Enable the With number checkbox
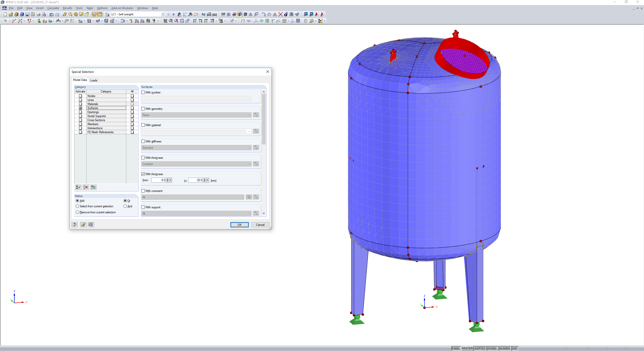 tap(143, 92)
